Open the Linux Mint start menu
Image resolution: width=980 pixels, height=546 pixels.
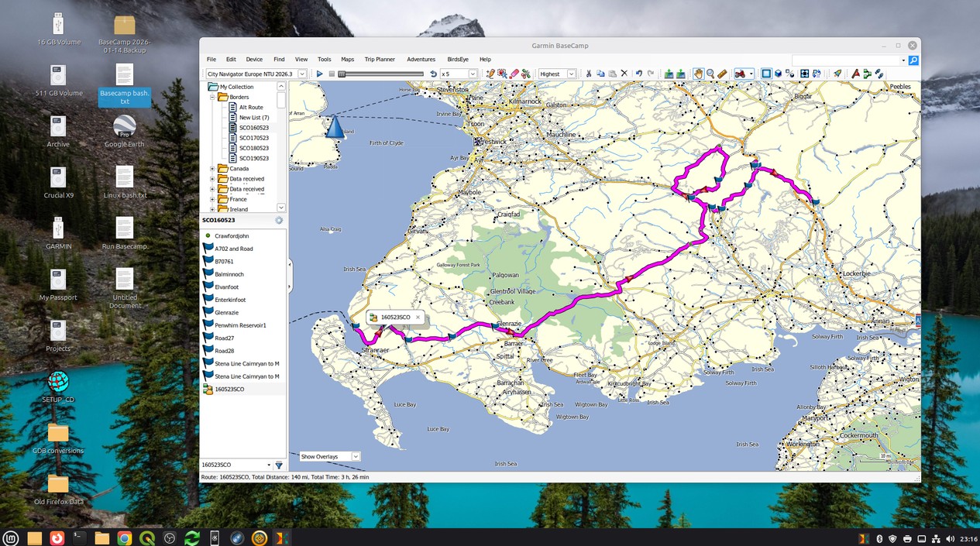(11, 537)
